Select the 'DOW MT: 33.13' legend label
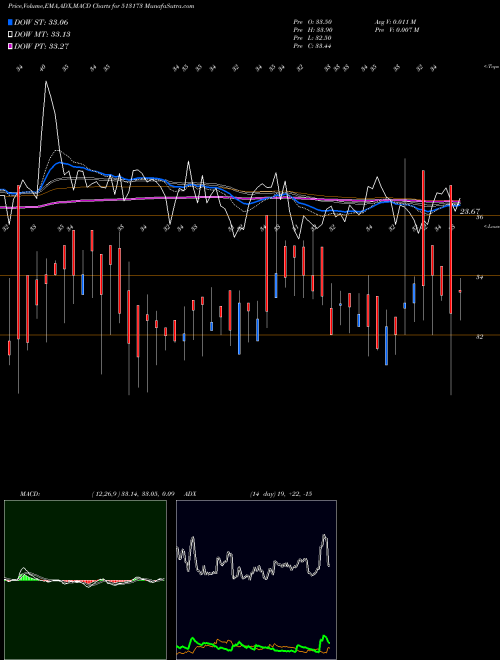 [x=43, y=35]
